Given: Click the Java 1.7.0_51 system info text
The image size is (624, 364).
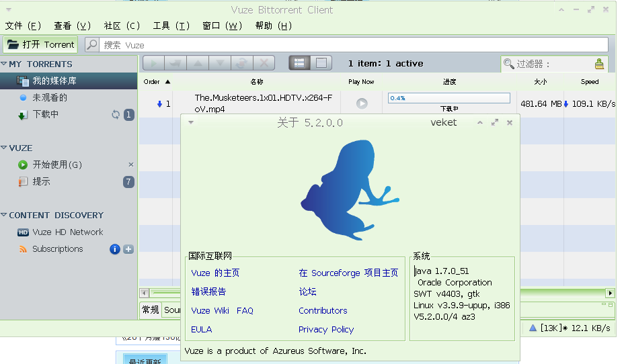Looking at the screenshot, I should (441, 271).
